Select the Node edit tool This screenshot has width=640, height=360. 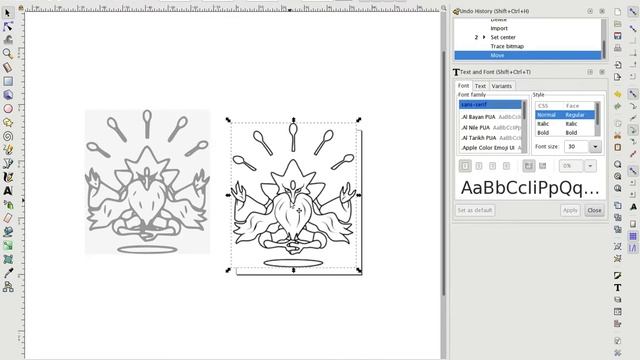pyautogui.click(x=8, y=27)
